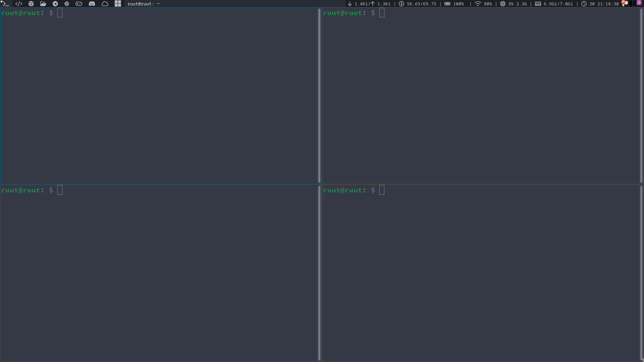Click the terminal workspace icon
Viewport: 644px width, 362px height.
click(x=5, y=4)
